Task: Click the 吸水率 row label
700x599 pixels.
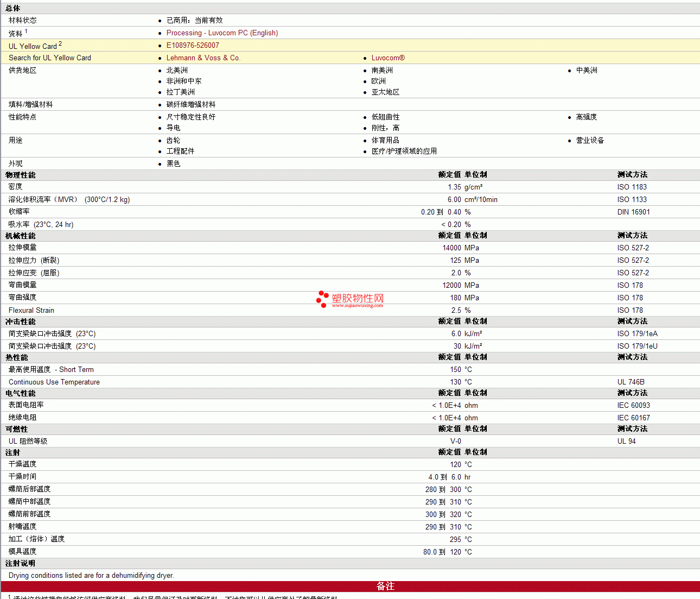Action: pos(41,224)
